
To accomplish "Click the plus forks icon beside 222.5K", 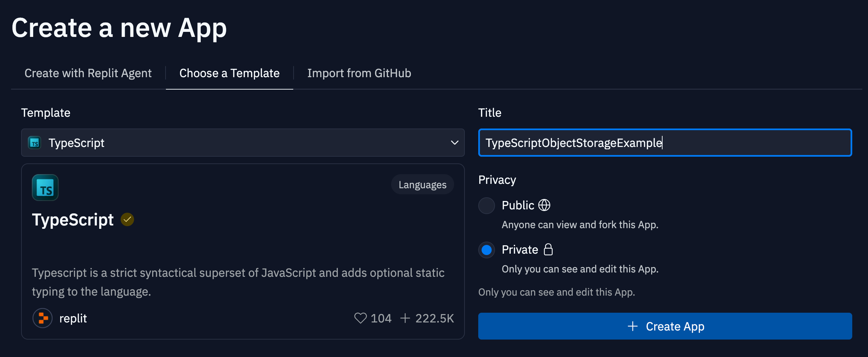I will pyautogui.click(x=405, y=318).
